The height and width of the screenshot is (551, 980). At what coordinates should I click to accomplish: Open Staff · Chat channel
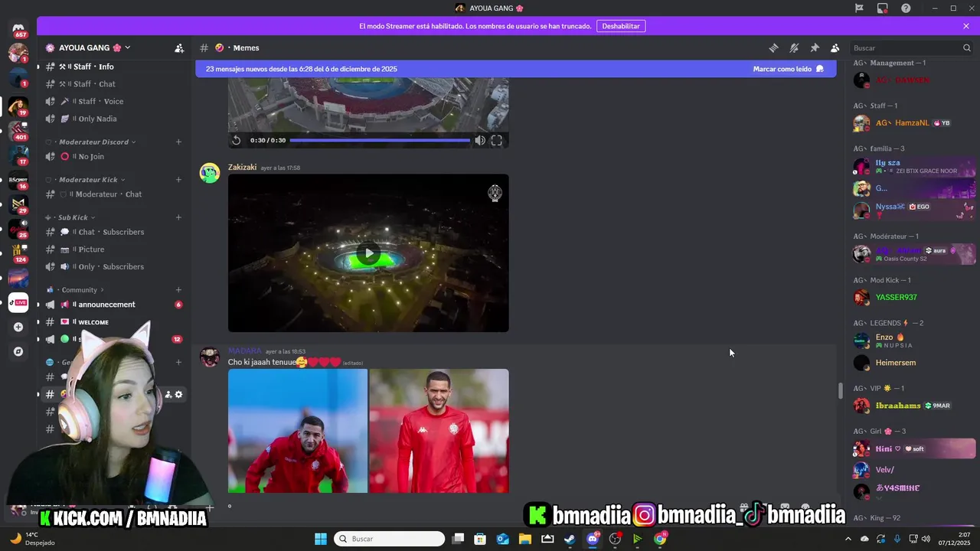(x=115, y=84)
